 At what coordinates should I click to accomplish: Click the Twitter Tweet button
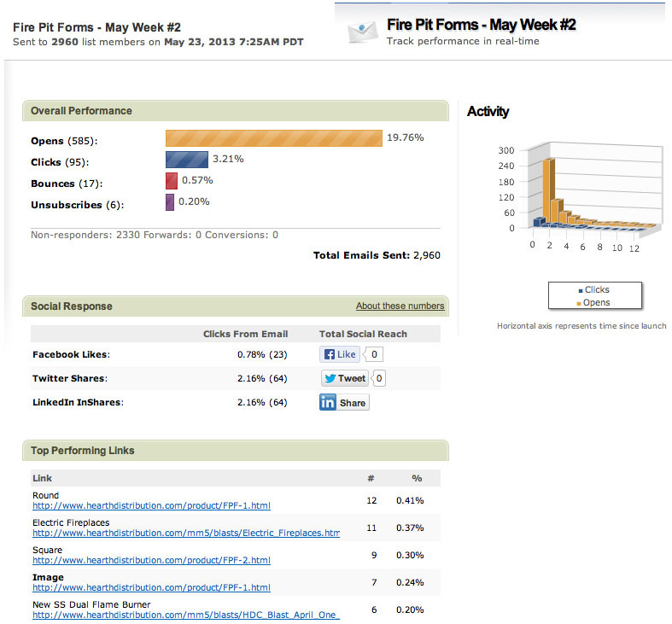[345, 378]
